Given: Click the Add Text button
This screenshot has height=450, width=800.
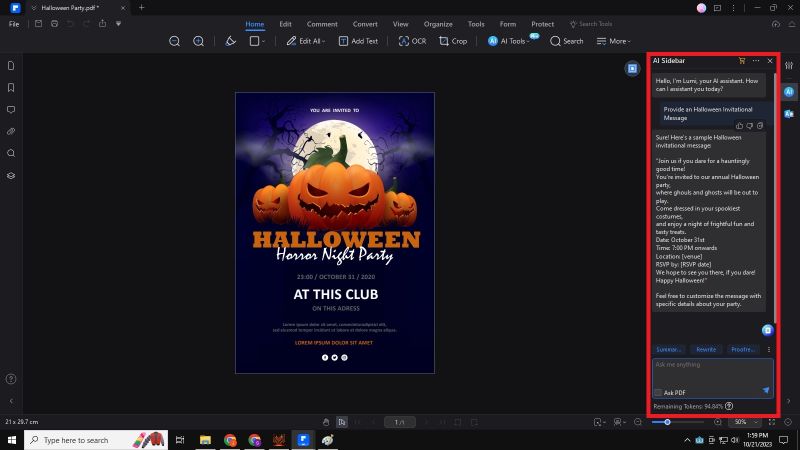Looking at the screenshot, I should tap(358, 41).
